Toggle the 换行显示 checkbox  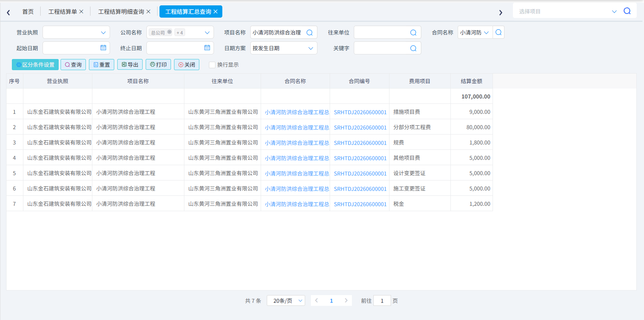click(x=212, y=65)
